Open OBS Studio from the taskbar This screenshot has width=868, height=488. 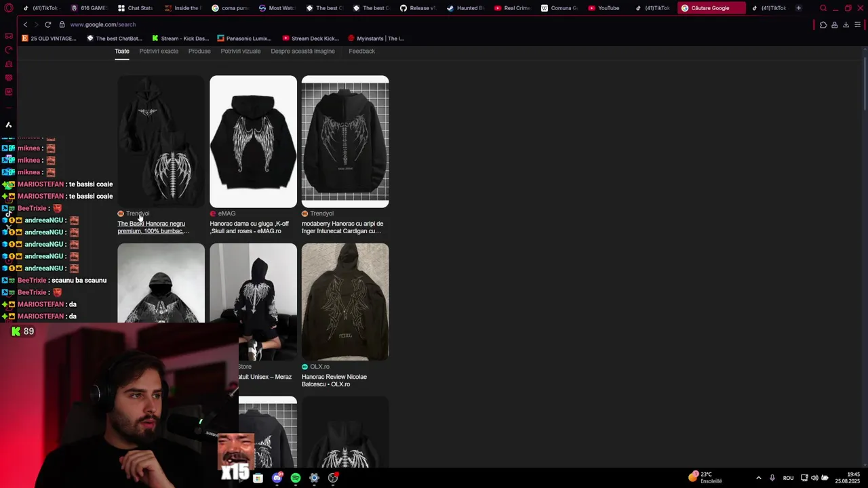(333, 478)
